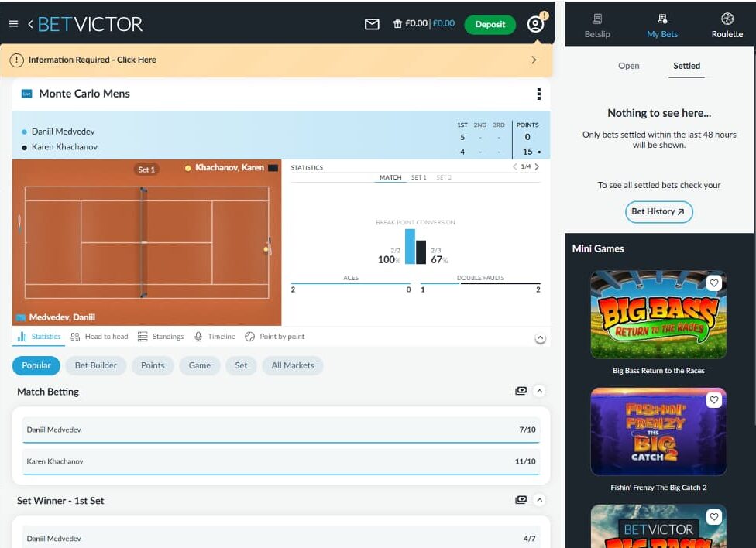The height and width of the screenshot is (548, 756).
Task: Go to next statistics page arrow
Action: tap(537, 166)
